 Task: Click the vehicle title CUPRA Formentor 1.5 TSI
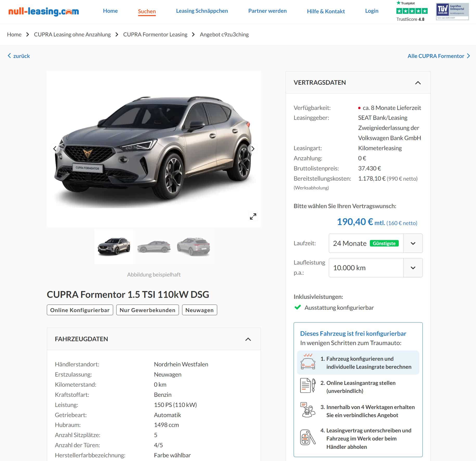pos(128,294)
